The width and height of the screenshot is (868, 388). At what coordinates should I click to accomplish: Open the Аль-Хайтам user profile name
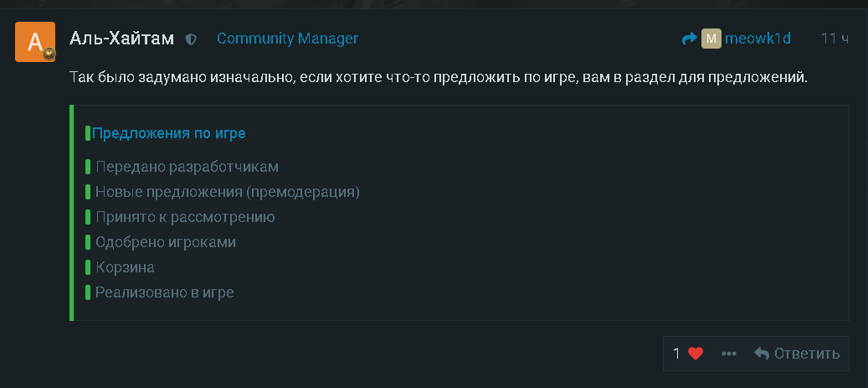pos(121,39)
